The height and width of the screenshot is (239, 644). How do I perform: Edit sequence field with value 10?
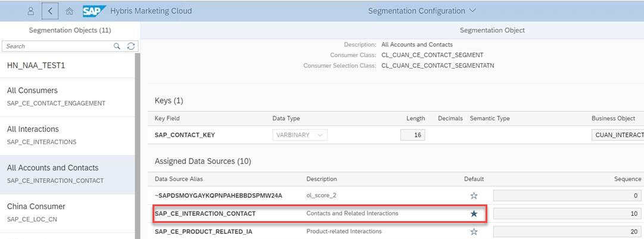pyautogui.click(x=567, y=213)
